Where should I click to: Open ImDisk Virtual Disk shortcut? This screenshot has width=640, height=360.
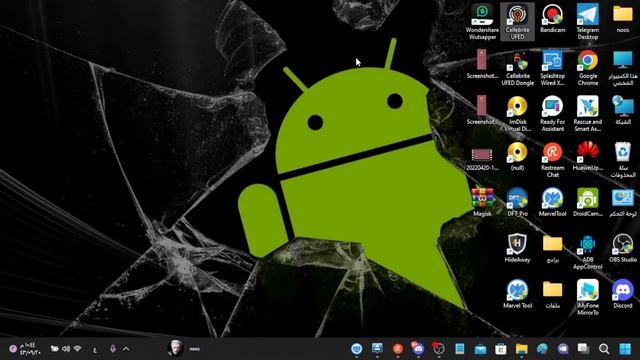(517, 114)
